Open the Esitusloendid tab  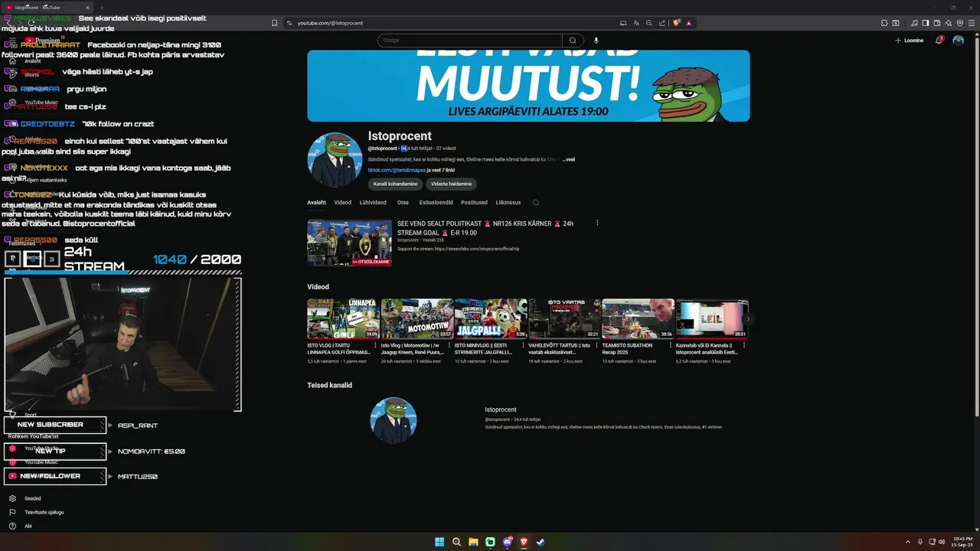(435, 203)
